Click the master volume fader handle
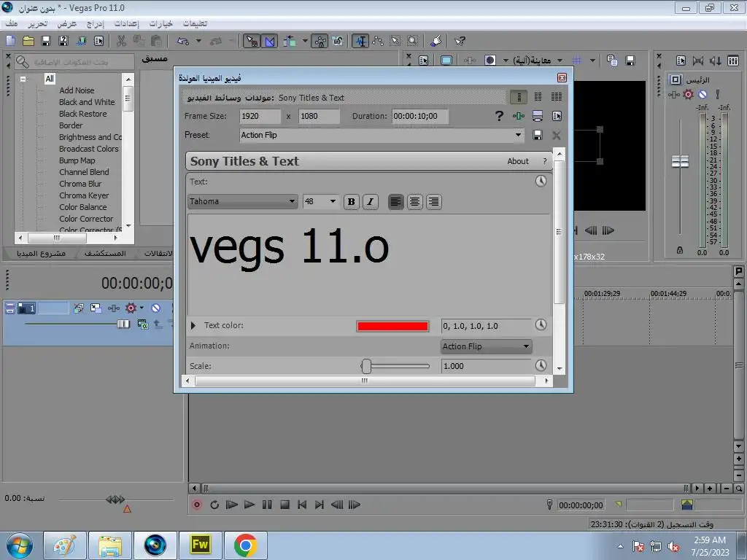The height and width of the screenshot is (560, 747). point(680,162)
